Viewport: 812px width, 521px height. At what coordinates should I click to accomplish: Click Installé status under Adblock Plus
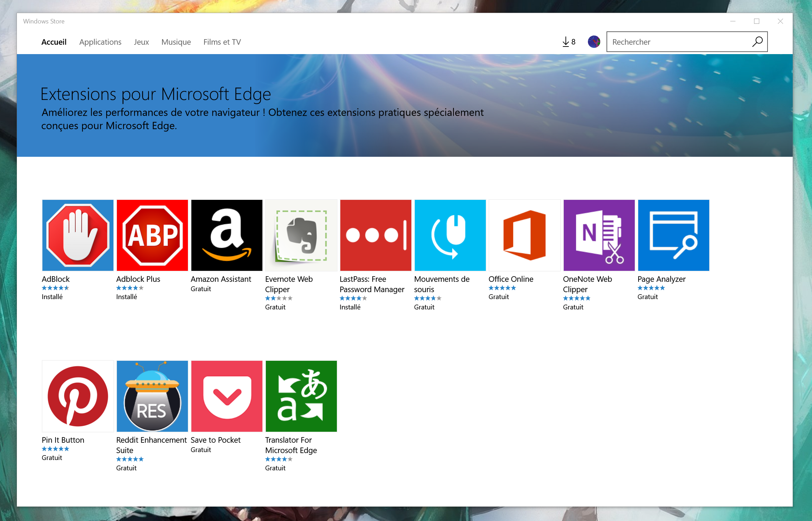point(127,297)
